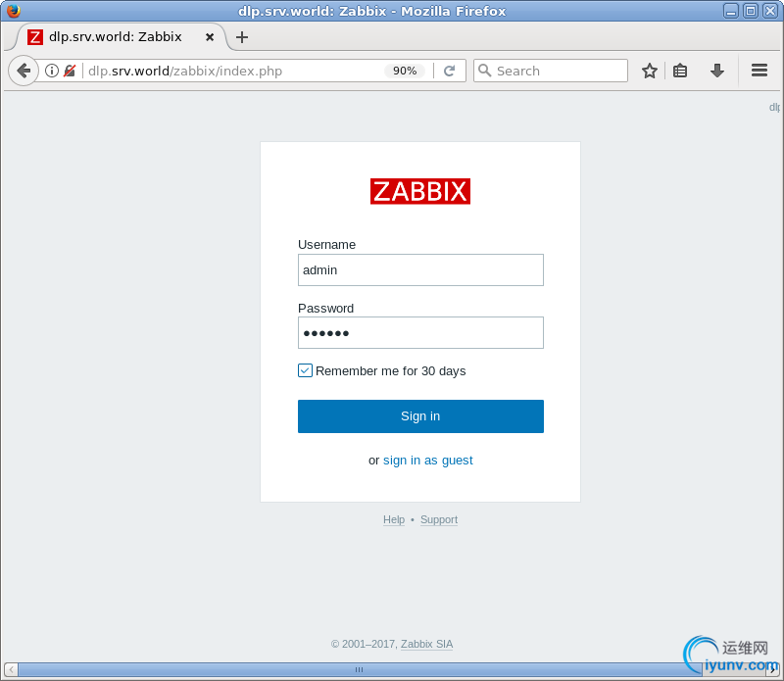The width and height of the screenshot is (784, 681).
Task: Open the Firefox hamburger menu
Action: coord(759,71)
